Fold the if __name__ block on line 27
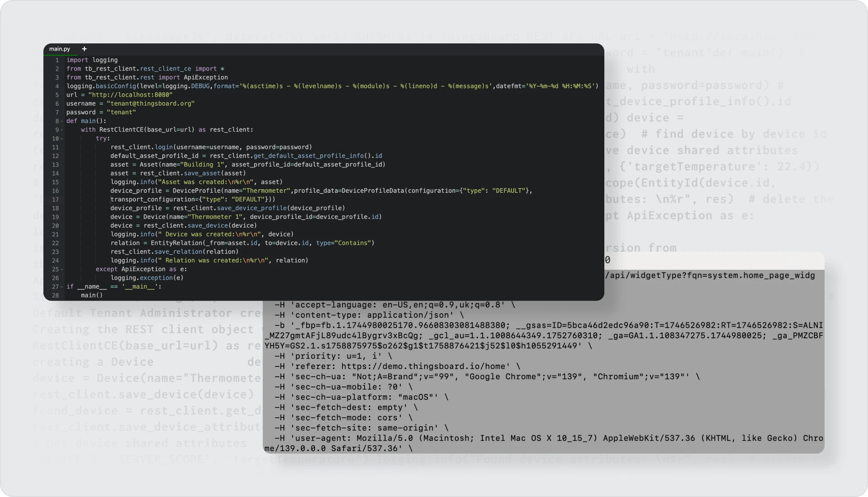 (x=62, y=287)
